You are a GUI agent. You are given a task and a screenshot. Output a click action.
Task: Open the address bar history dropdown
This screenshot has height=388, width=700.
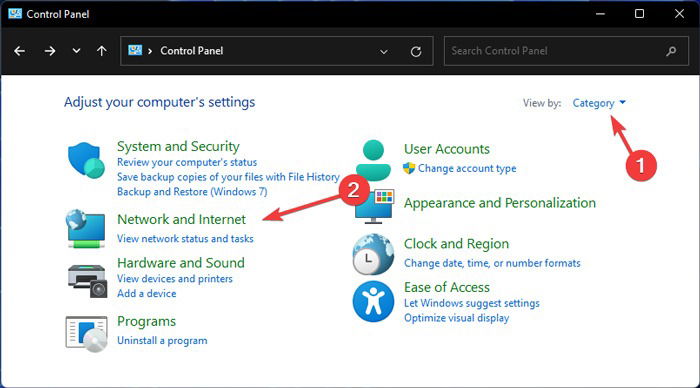(383, 51)
